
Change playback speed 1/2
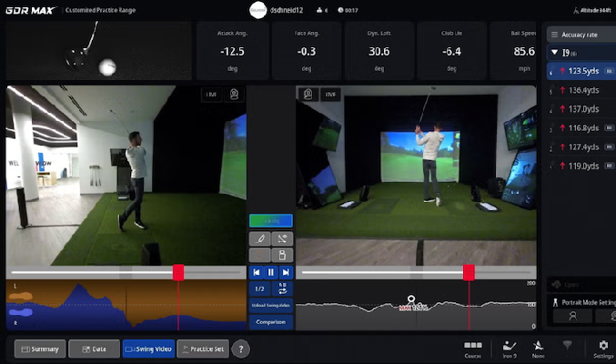(x=259, y=288)
